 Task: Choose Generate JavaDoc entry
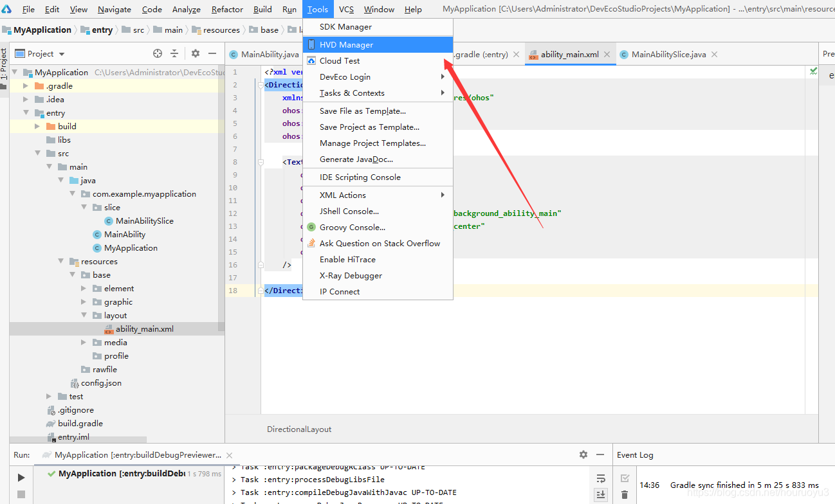point(378,159)
